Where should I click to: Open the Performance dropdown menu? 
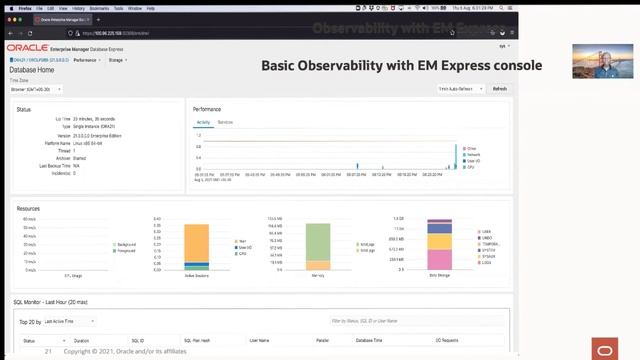tap(87, 60)
